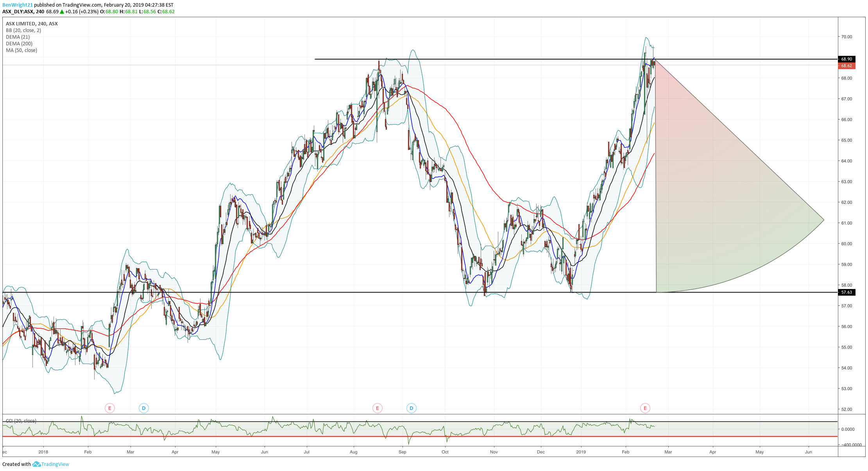Click the dividend D marker near March 2018
868x471 pixels.
[143, 408]
